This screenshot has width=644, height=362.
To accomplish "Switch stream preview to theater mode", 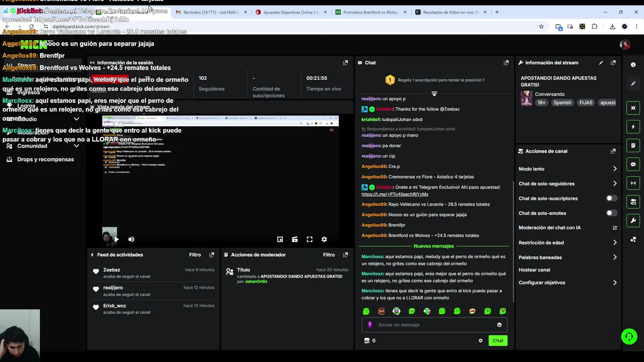I will (x=295, y=239).
